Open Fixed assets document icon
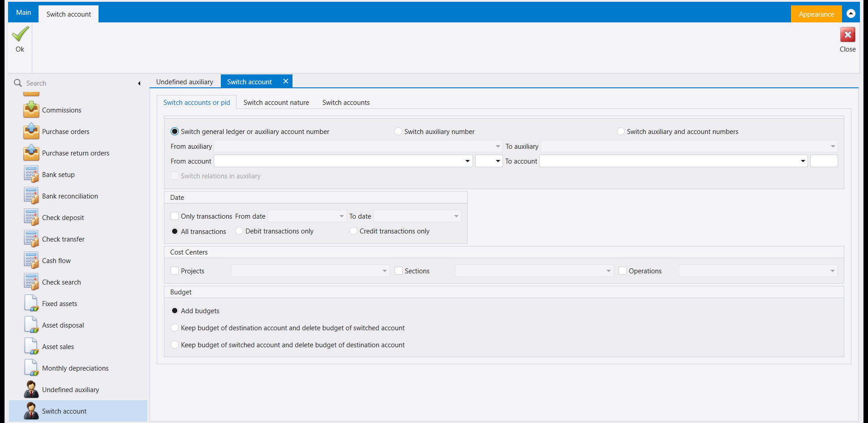 point(31,303)
